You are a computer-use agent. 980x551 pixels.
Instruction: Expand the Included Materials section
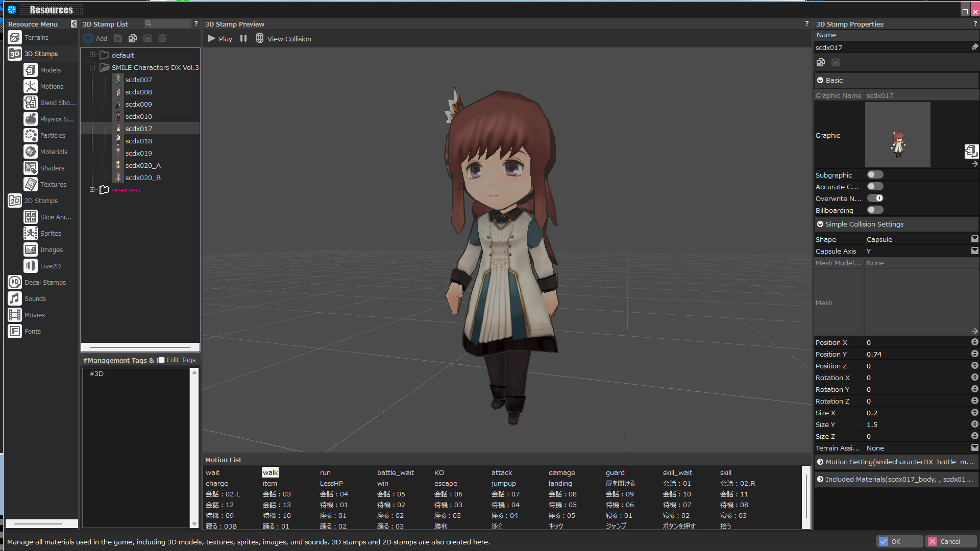point(820,479)
